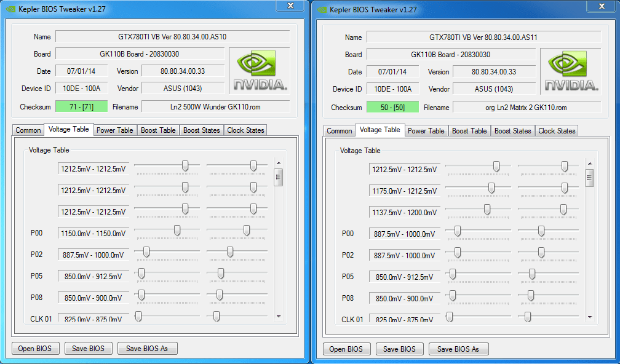
Task: Click the P05 850.0mV - 912.5mV value in the right window
Action: point(405,277)
